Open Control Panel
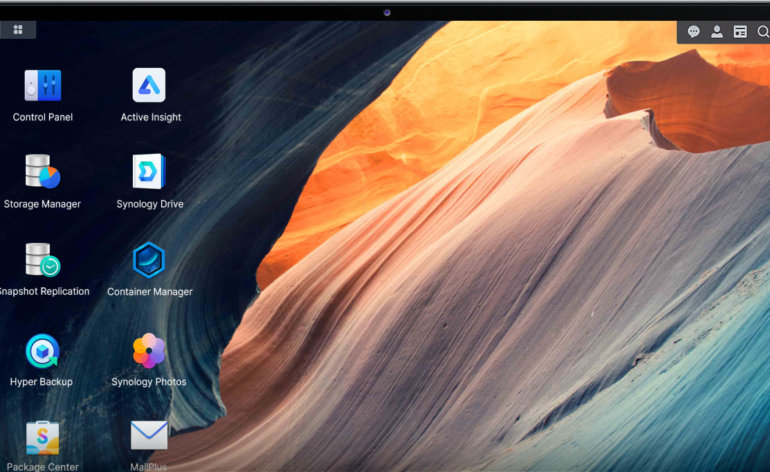The width and height of the screenshot is (770, 472). 43,85
